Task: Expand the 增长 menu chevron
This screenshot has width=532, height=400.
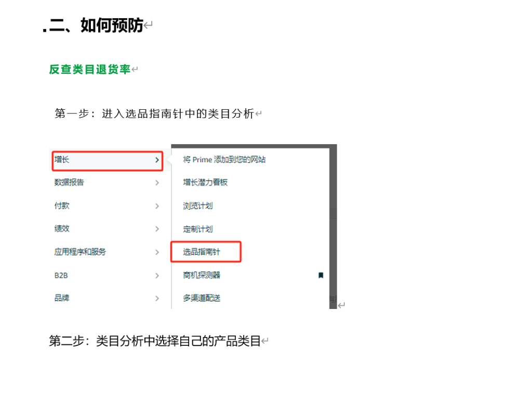Action: [x=157, y=160]
